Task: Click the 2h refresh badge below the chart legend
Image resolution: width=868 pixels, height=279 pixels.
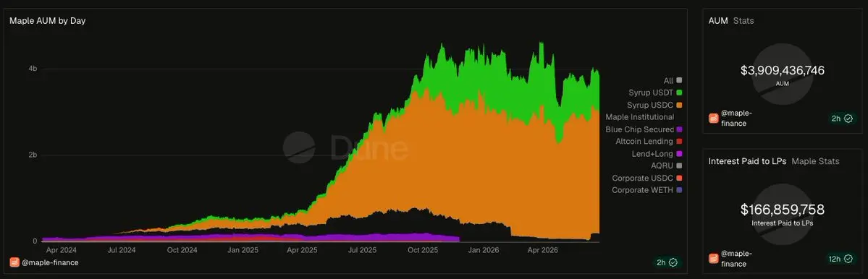Action: click(x=666, y=262)
